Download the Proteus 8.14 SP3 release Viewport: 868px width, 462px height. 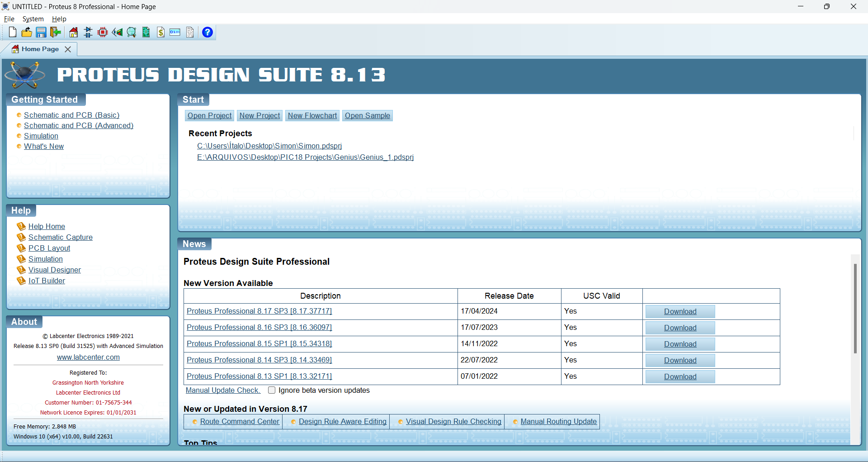pos(680,360)
